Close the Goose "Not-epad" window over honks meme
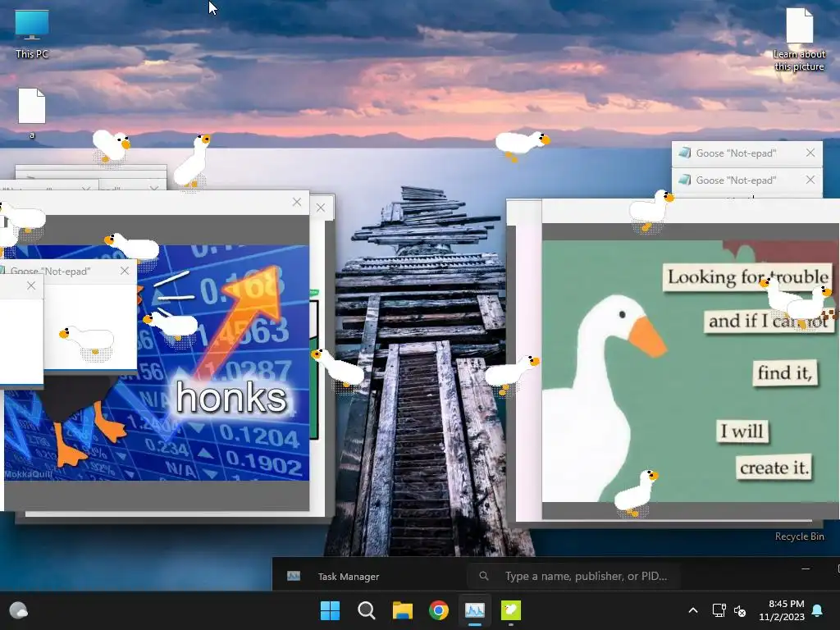 point(125,271)
